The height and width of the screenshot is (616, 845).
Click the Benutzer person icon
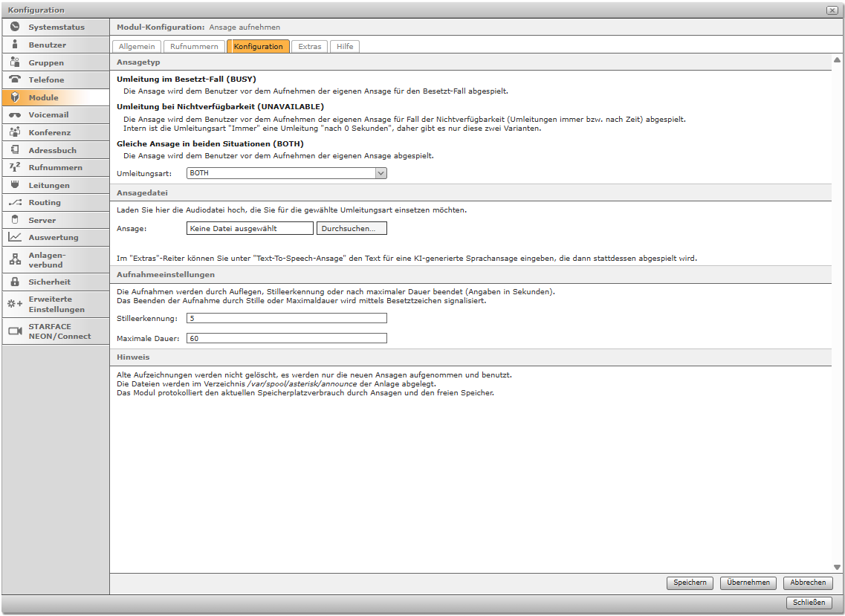[x=15, y=45]
